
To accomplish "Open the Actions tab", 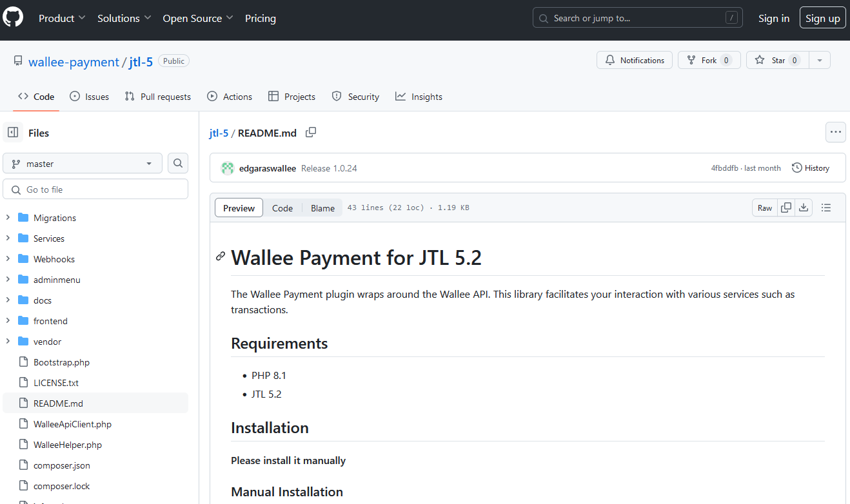I will tap(230, 97).
